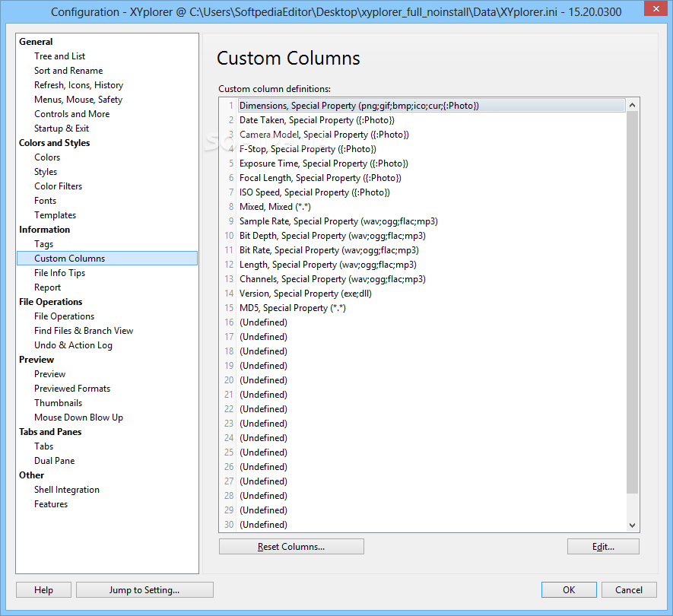Viewport: 673px width, 616px height.
Task: Click the Help button
Action: [x=44, y=590]
